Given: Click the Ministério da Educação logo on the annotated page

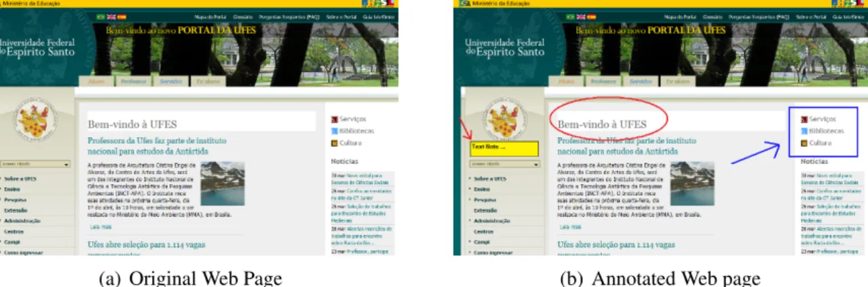Looking at the screenshot, I should click(465, 3).
